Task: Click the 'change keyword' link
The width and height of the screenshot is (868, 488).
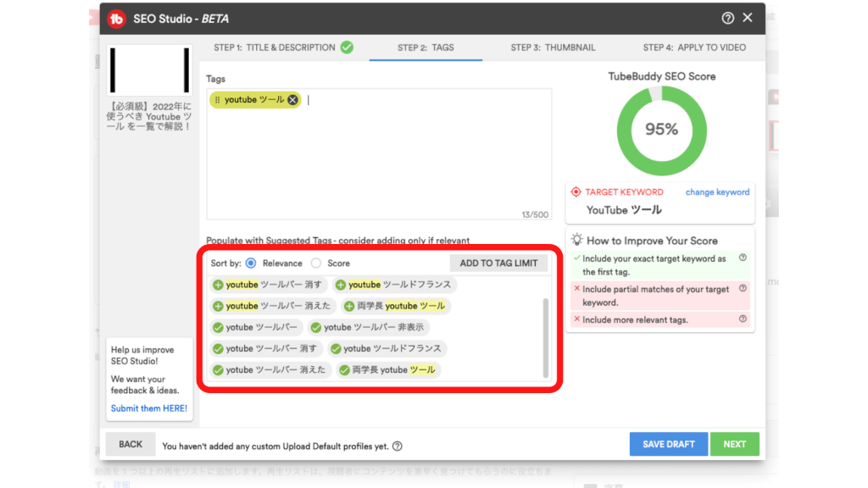Action: coord(717,192)
